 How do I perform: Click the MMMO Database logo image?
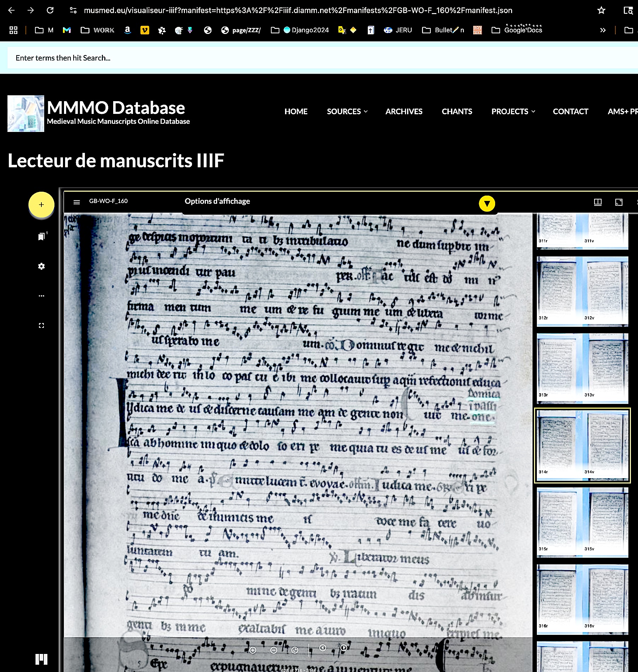[x=26, y=114]
